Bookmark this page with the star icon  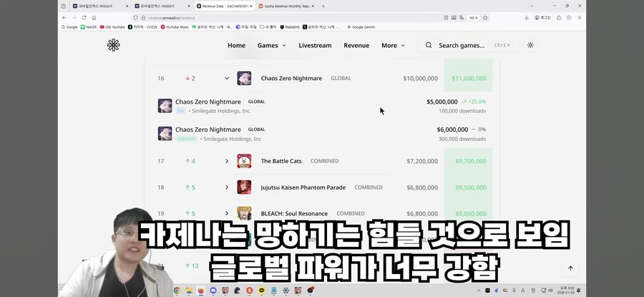[x=485, y=18]
